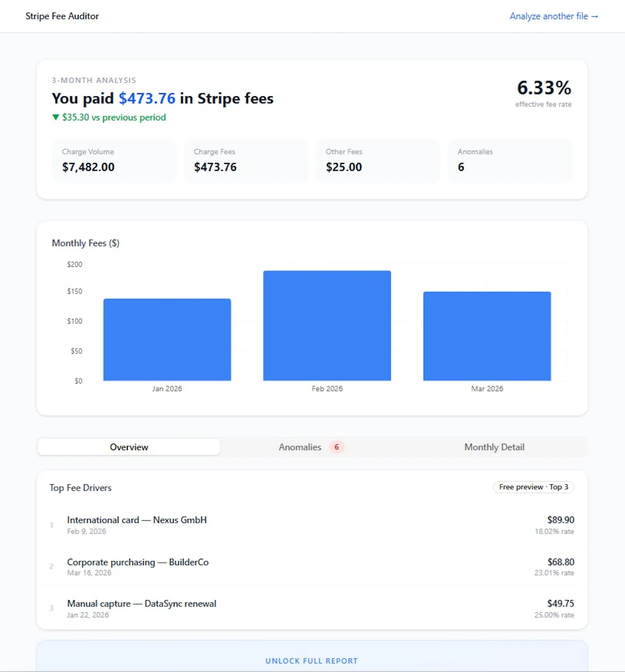Image resolution: width=625 pixels, height=672 pixels.
Task: Click the $35.30 vs previous period text
Action: pos(114,117)
